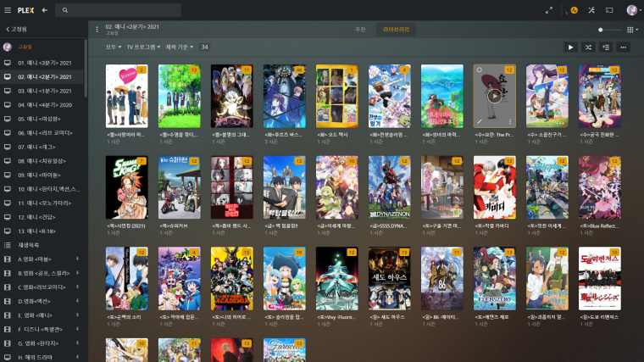This screenshot has height=362, width=644.
Task: Switch to the 라이브러리 tab
Action: click(x=396, y=30)
